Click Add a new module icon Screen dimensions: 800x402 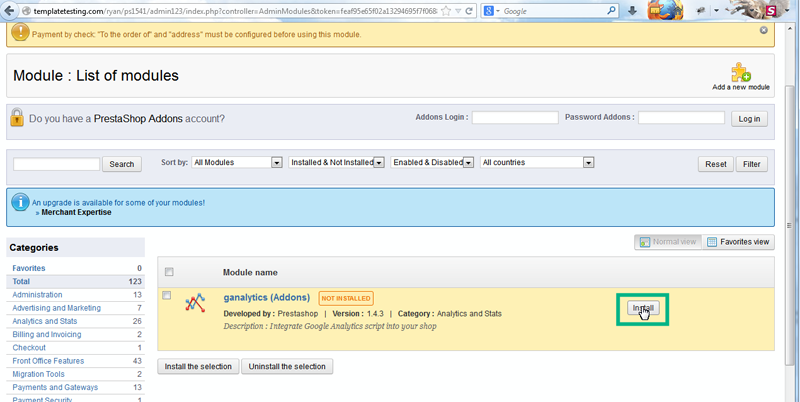(741, 77)
